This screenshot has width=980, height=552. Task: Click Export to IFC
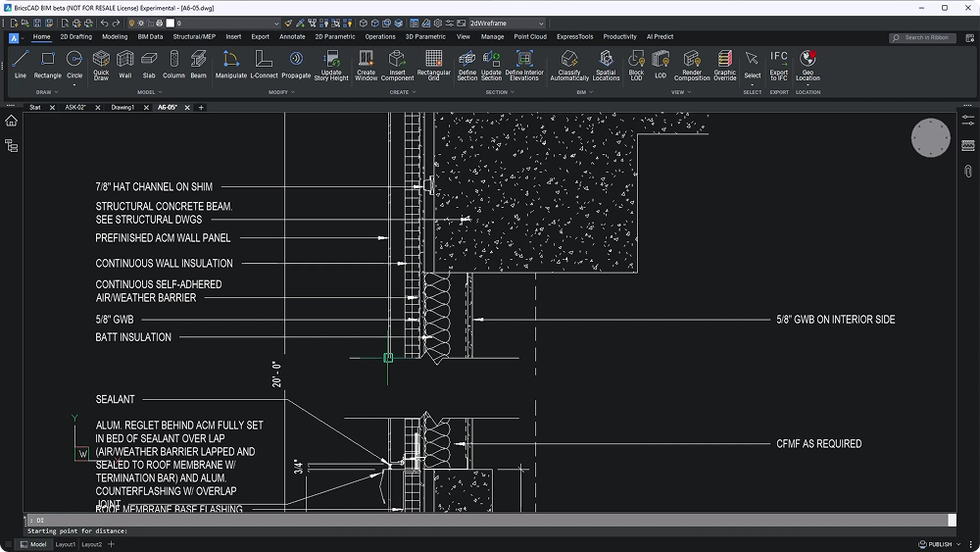tap(779, 65)
